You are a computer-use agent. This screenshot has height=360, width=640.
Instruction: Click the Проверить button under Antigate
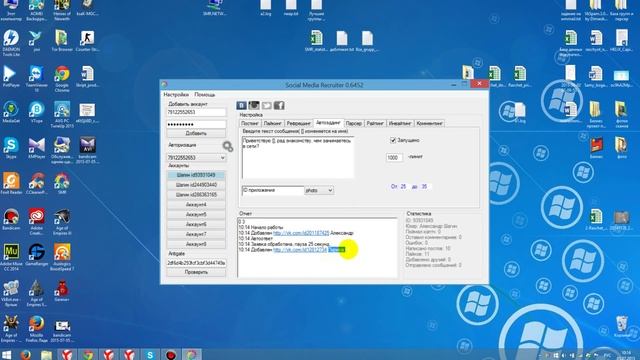[x=196, y=272]
